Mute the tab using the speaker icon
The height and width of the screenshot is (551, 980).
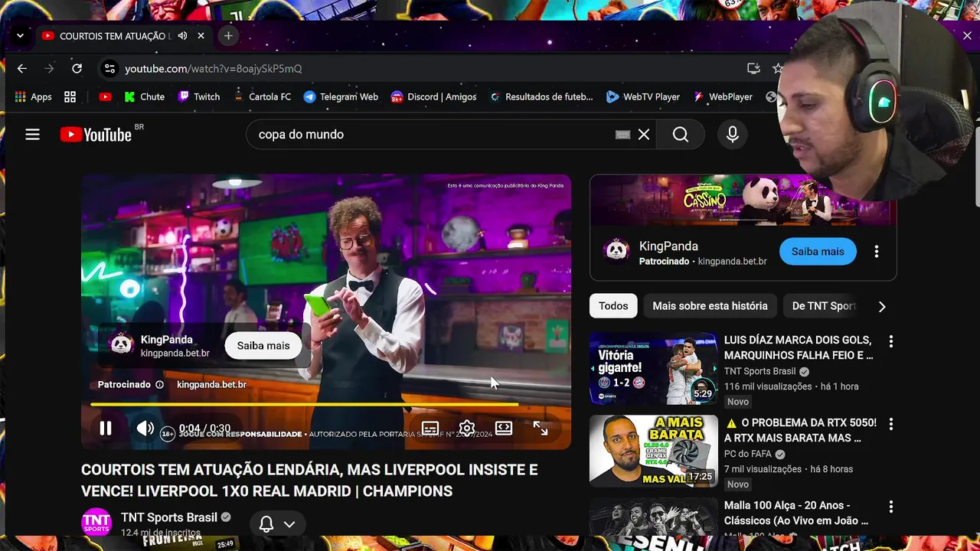tap(182, 36)
